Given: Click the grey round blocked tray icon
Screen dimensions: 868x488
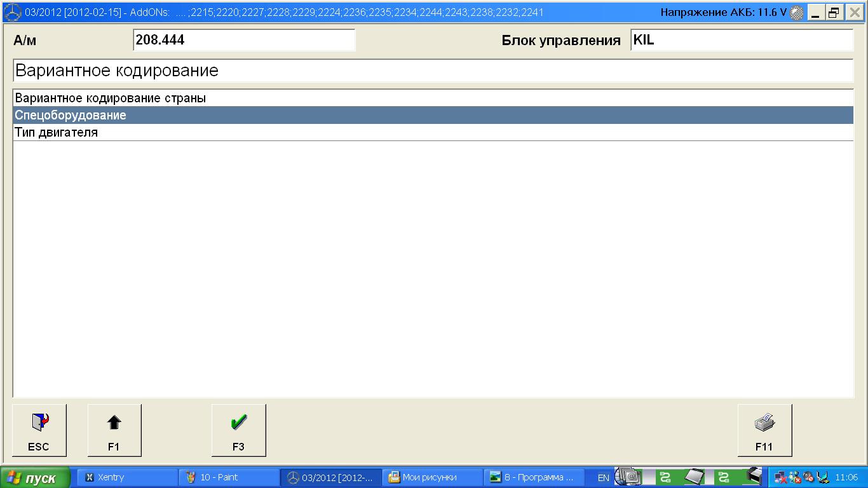Looking at the screenshot, I should (808, 477).
